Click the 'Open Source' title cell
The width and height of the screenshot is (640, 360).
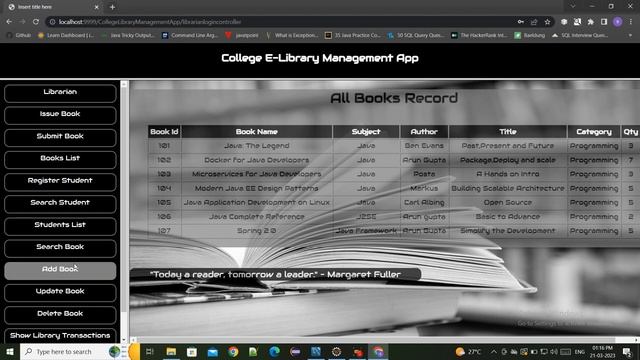(508, 202)
